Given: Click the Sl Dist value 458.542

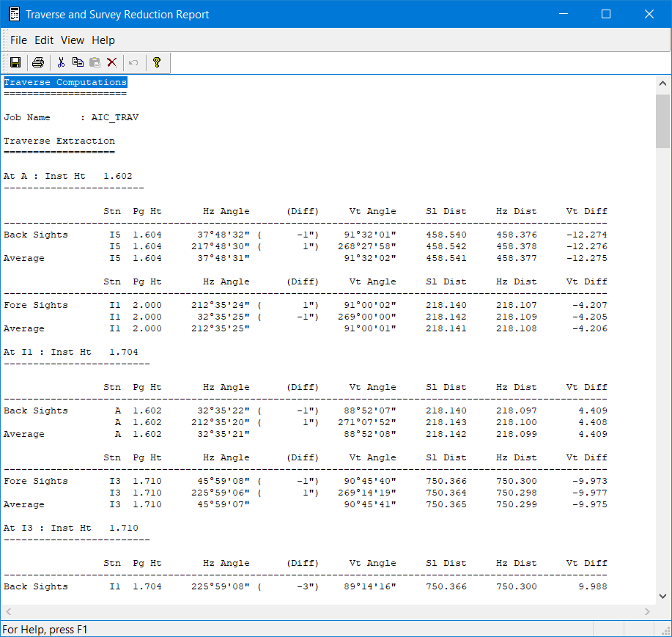Looking at the screenshot, I should point(446,246).
